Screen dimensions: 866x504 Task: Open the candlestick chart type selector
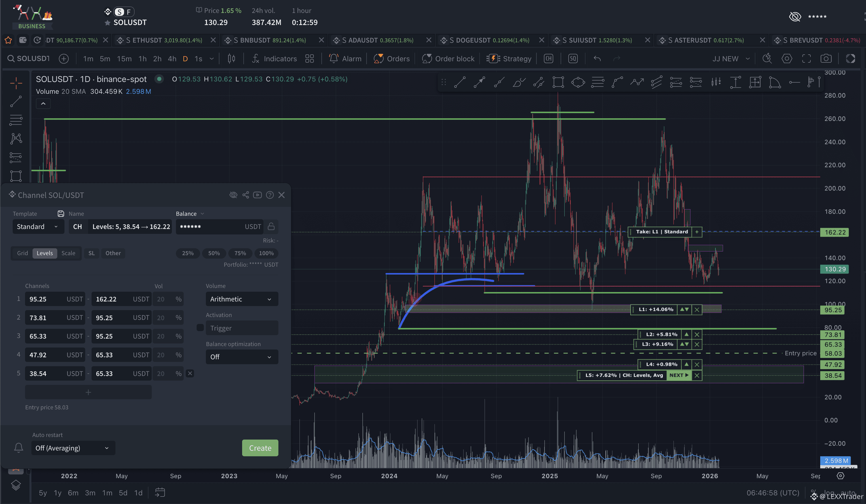pos(231,59)
